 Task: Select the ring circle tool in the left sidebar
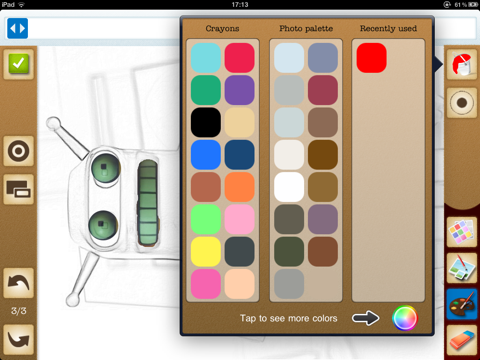pos(19,151)
